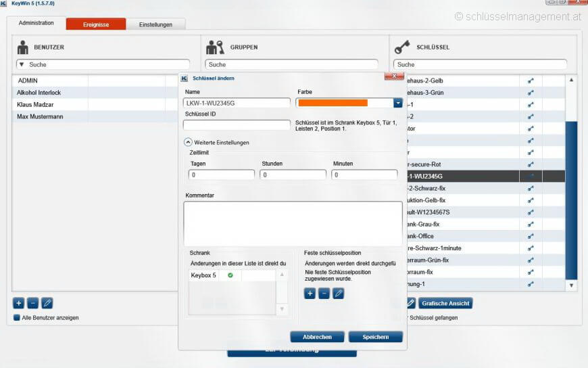Image resolution: width=588 pixels, height=368 pixels.
Task: Click key icon in the Tresor-secure-Rot row
Action: pos(531,164)
